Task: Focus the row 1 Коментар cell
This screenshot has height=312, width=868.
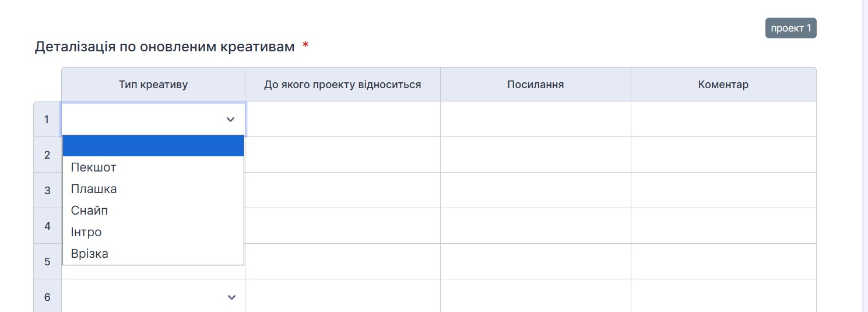Action: pos(723,120)
